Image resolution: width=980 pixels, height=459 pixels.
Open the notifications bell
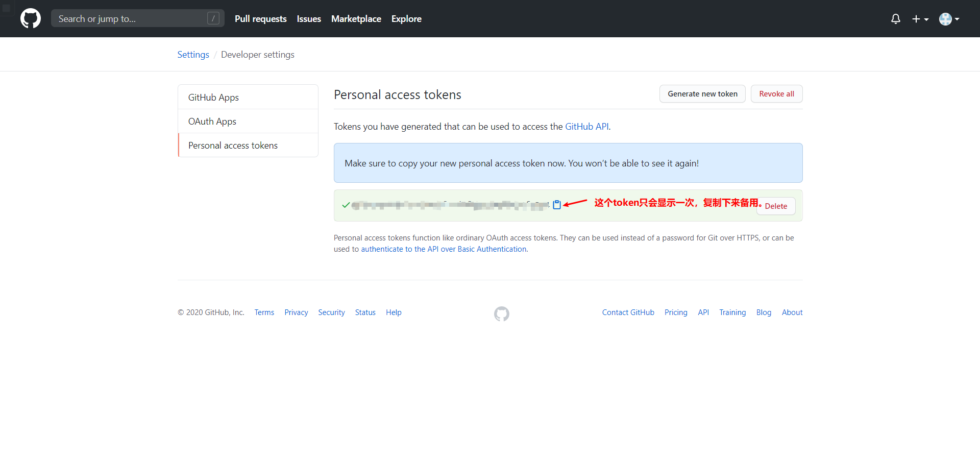coord(895,19)
